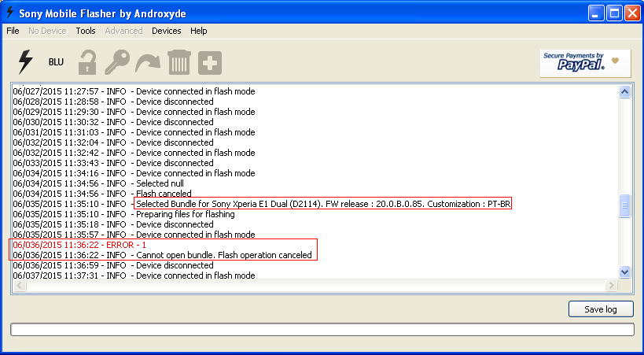Click the 11:27:57 'Device connected in flash mode' line
Viewport: 644px width, 355px height.
[134, 91]
